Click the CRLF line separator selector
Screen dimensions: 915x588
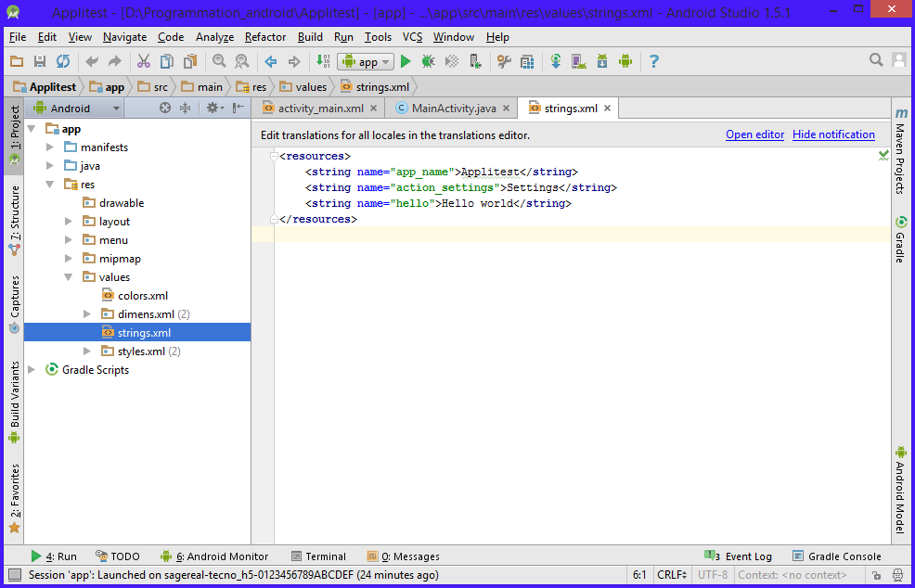tap(671, 575)
